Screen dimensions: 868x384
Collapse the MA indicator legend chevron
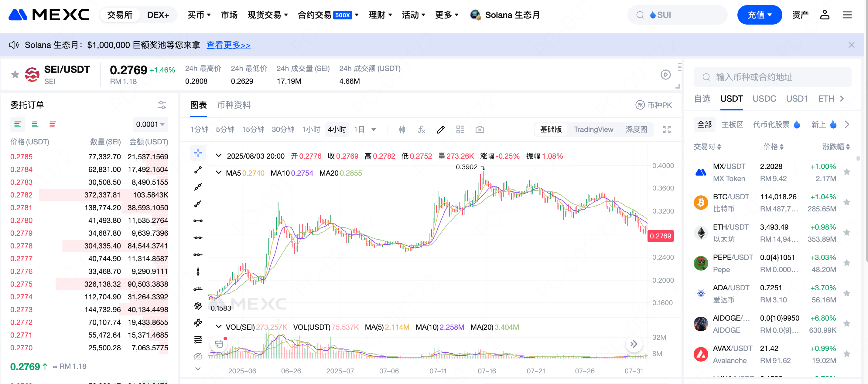[219, 173]
